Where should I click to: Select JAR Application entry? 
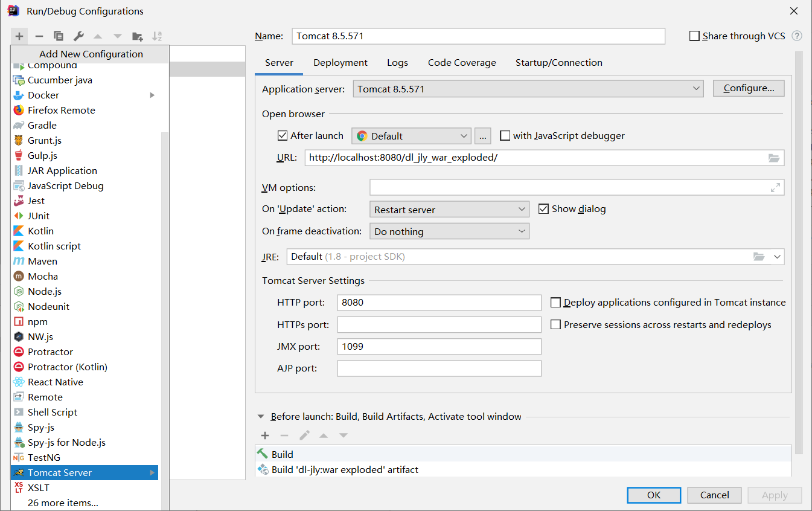point(85,170)
